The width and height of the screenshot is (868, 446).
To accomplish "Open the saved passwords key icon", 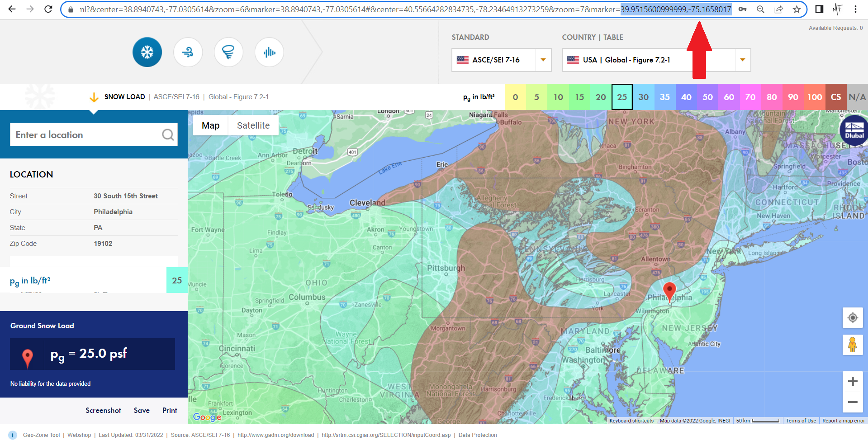I will 742,9.
